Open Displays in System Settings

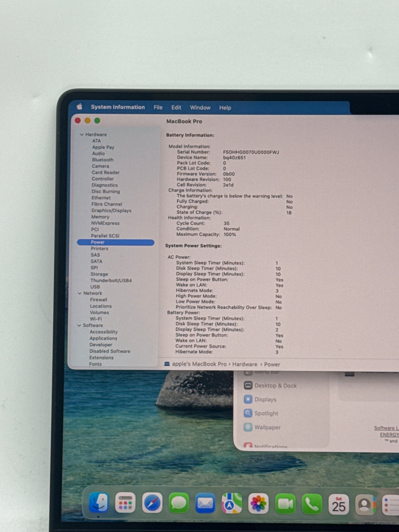click(265, 400)
